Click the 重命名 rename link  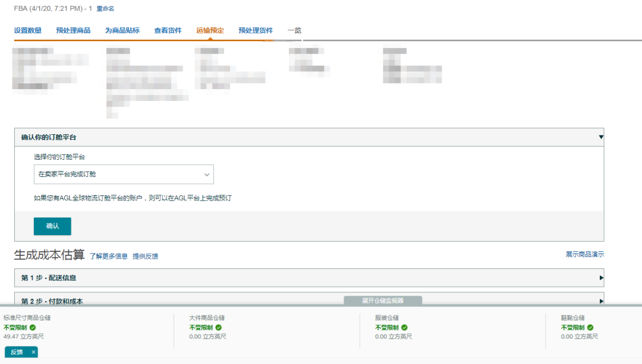coord(105,8)
